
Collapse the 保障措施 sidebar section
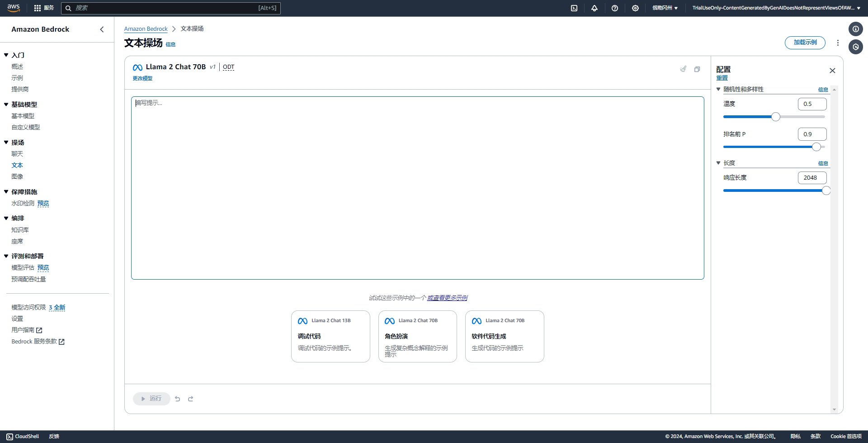(6, 192)
